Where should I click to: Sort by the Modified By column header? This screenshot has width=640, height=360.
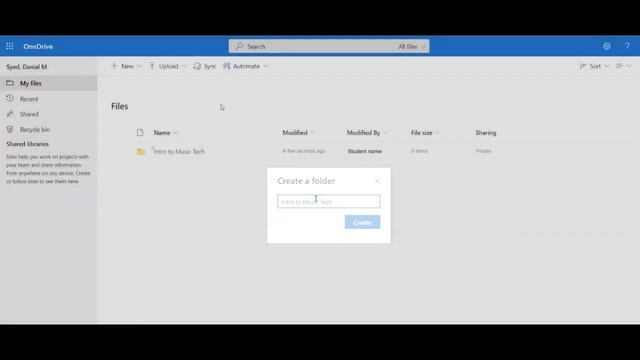pyautogui.click(x=367, y=133)
